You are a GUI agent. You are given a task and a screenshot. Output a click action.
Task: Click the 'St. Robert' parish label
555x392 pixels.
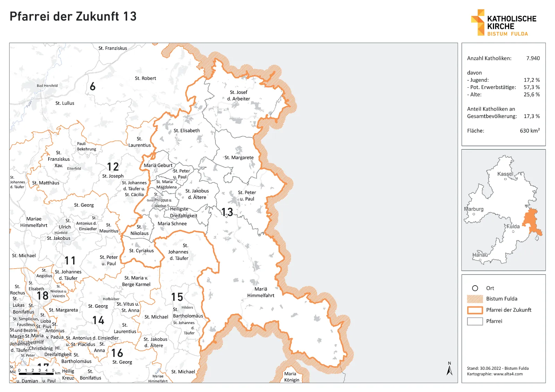tap(145, 78)
